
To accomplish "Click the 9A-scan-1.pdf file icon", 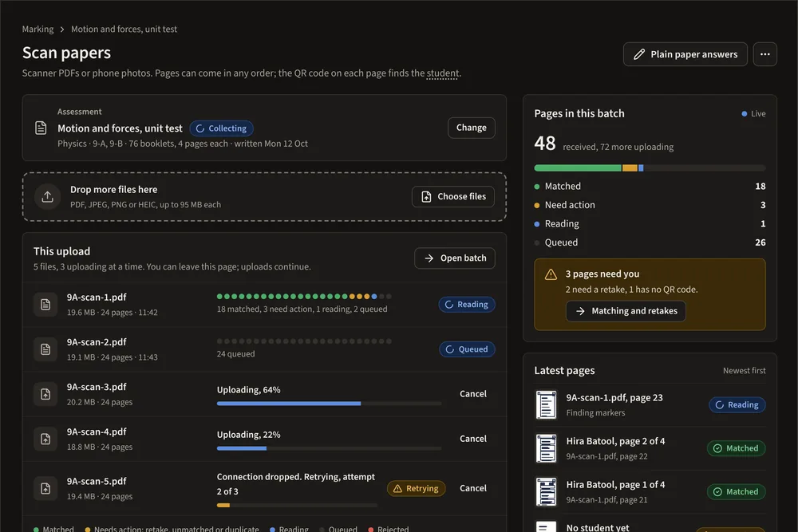I will tap(45, 304).
